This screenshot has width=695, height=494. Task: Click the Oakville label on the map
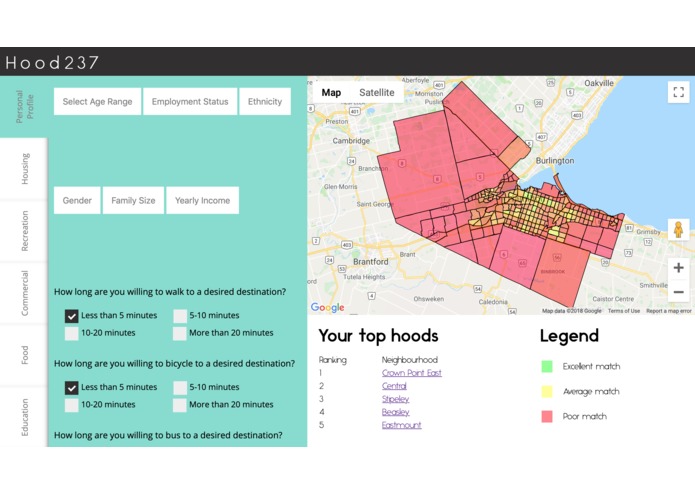599,83
